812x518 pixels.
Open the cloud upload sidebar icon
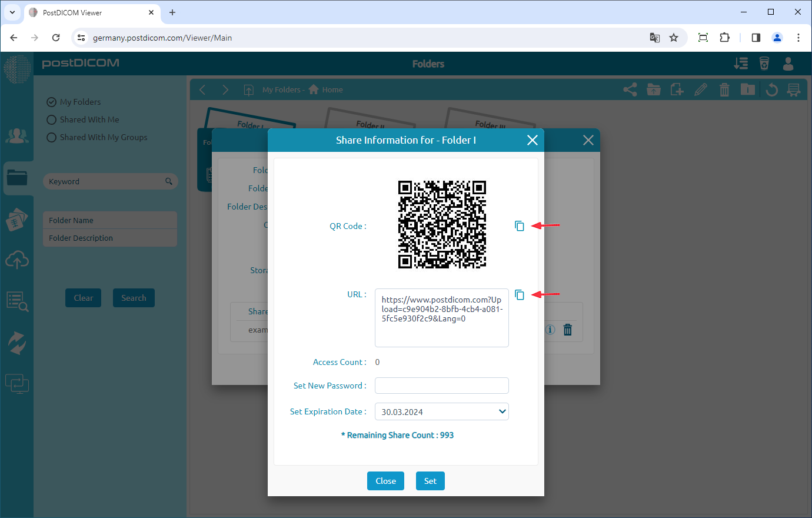17,260
